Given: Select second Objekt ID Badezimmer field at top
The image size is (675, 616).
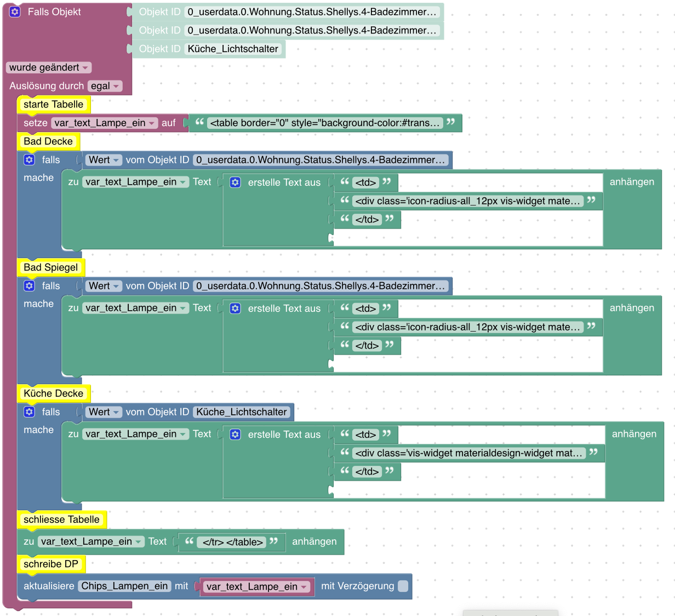Looking at the screenshot, I should point(312,30).
